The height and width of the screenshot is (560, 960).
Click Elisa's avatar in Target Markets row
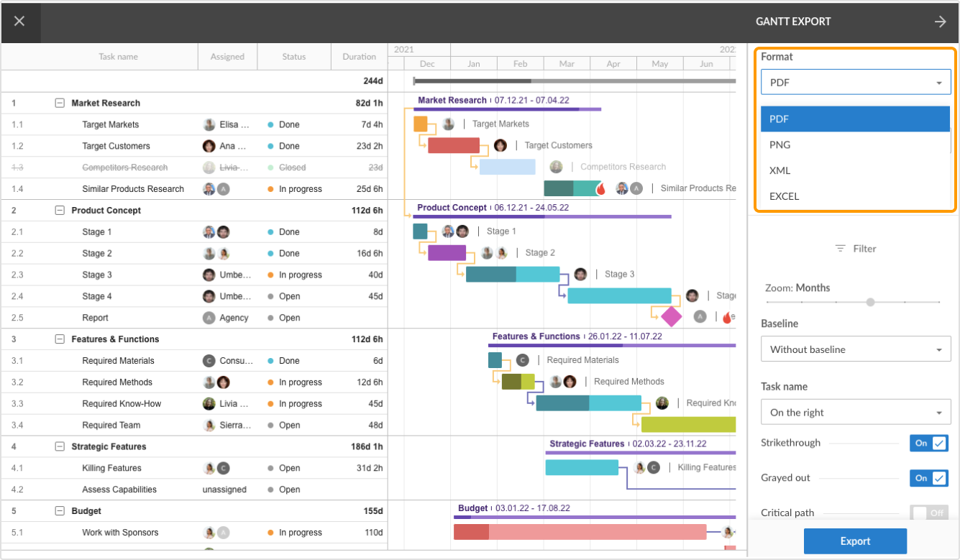tap(209, 124)
